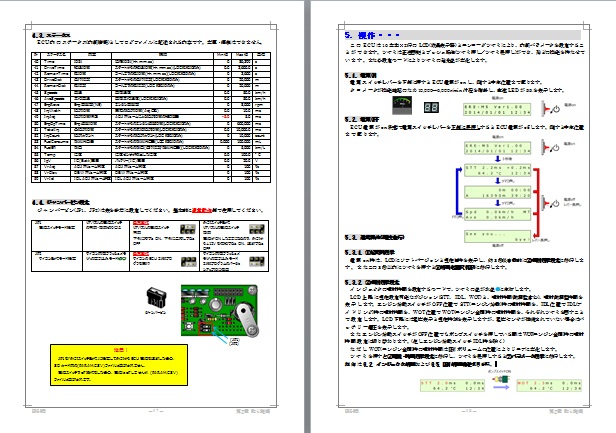Click the LCD screen showing "See you... bye!"
616x433 pixels.
click(497, 236)
